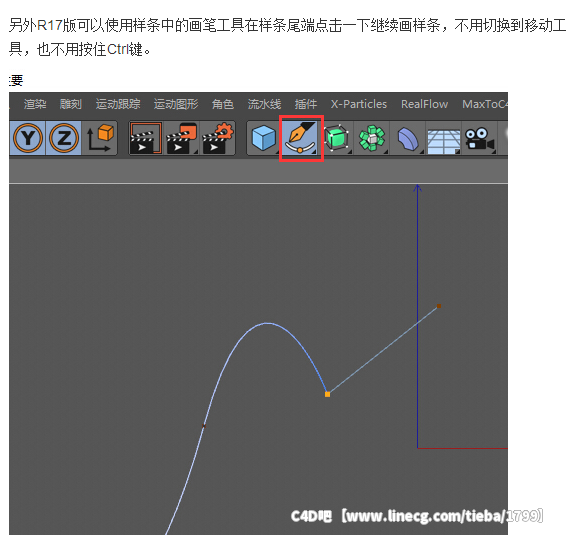The height and width of the screenshot is (535, 577).
Task: Open the X-Particles menu
Action: coord(359,104)
